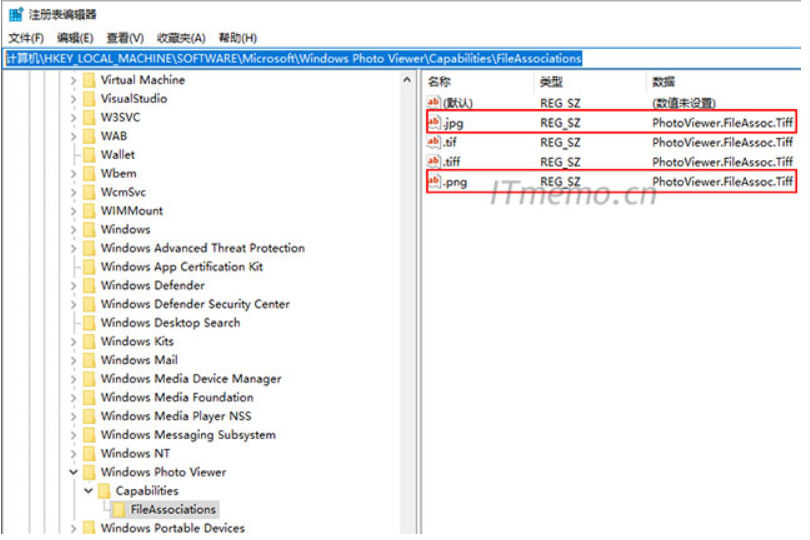Screen dimensions: 810x540
Task: Select the FileAssociations key label
Action: [173, 510]
